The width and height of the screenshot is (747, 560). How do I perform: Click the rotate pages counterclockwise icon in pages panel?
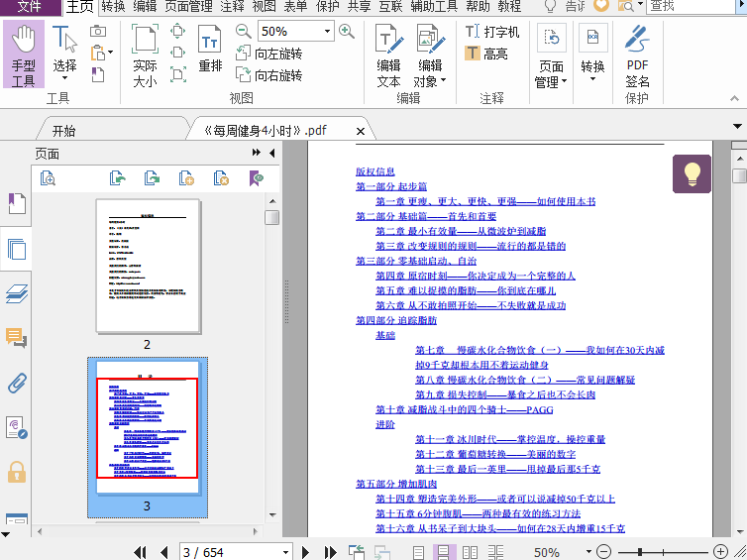point(117,178)
